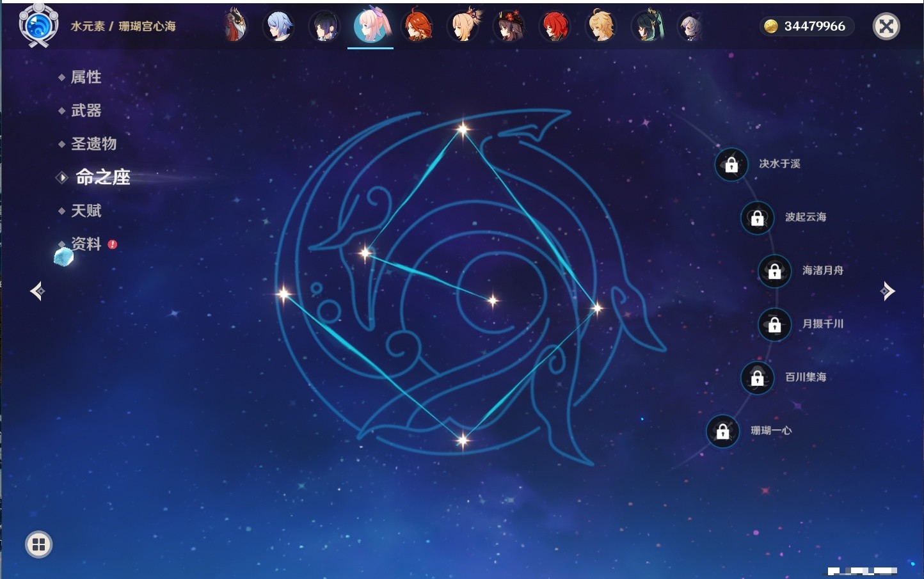Click the lock icon for 海渚月舟
Viewport: 924px width, 579px height.
(774, 271)
